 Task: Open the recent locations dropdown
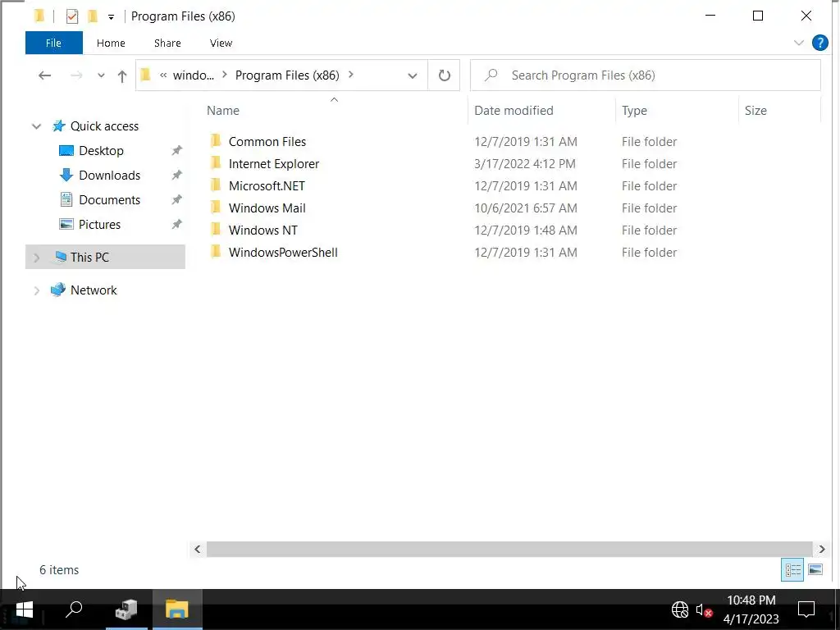pyautogui.click(x=101, y=75)
